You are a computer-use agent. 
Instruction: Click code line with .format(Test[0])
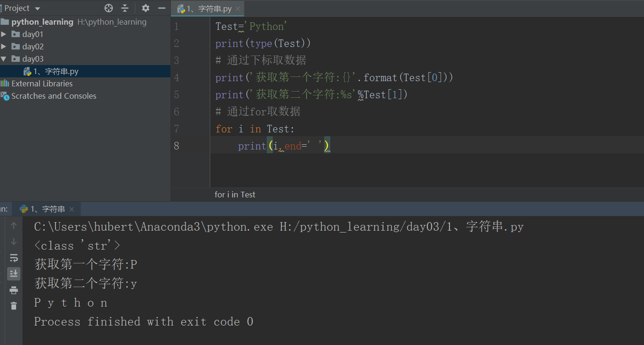[334, 77]
